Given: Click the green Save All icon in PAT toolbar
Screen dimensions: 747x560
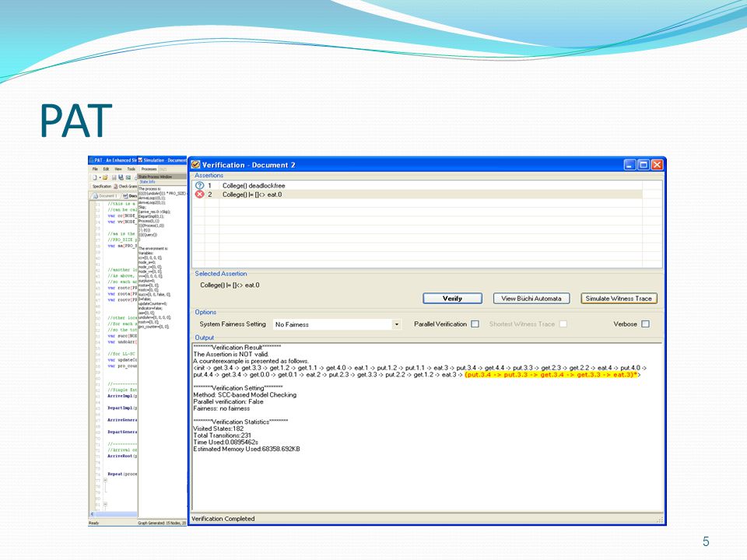Looking at the screenshot, I should (x=128, y=177).
